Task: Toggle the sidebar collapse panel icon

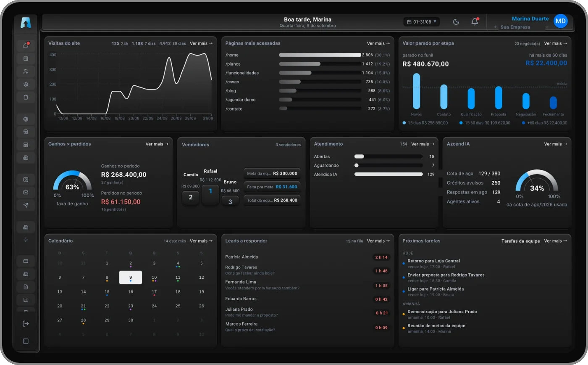Action: 26,341
